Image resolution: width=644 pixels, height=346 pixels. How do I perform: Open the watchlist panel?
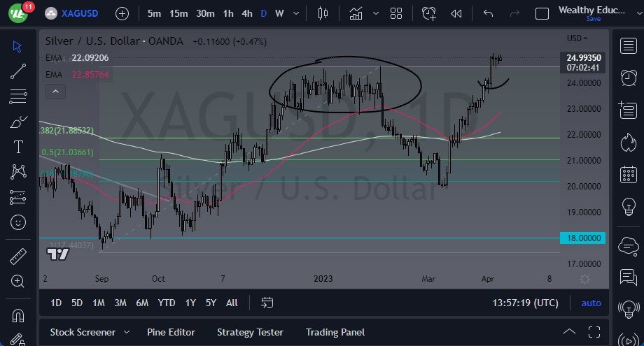click(x=629, y=46)
